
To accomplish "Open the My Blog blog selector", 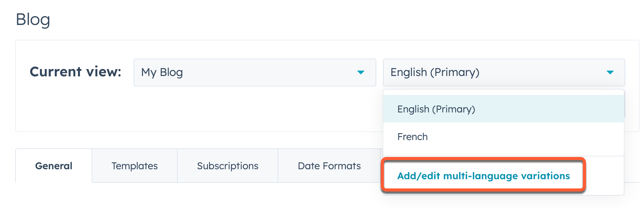I will (x=254, y=73).
